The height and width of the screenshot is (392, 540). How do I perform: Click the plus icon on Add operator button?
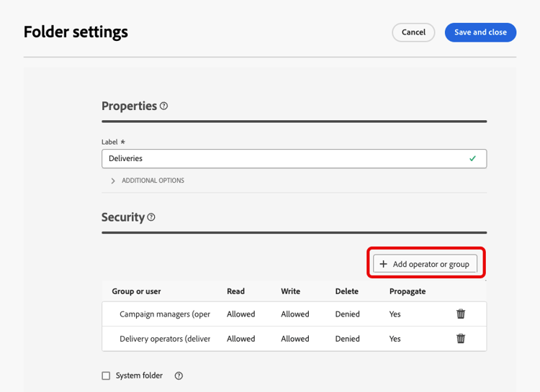pyautogui.click(x=384, y=264)
